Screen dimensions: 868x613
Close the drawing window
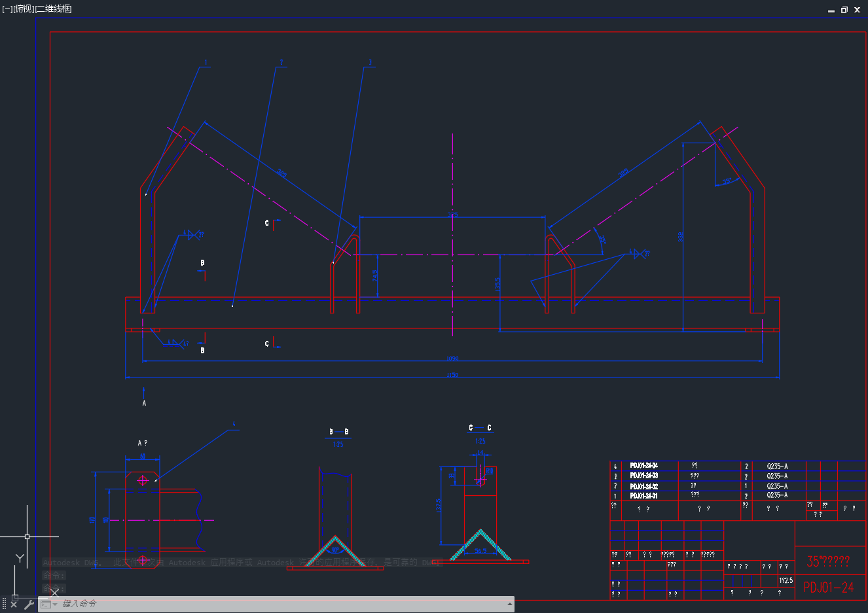pos(858,10)
